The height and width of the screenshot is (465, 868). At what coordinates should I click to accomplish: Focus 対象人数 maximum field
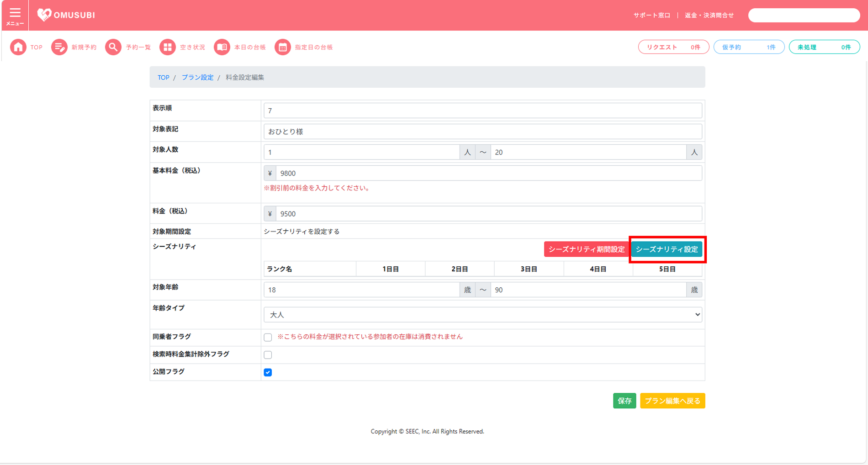[x=588, y=152]
